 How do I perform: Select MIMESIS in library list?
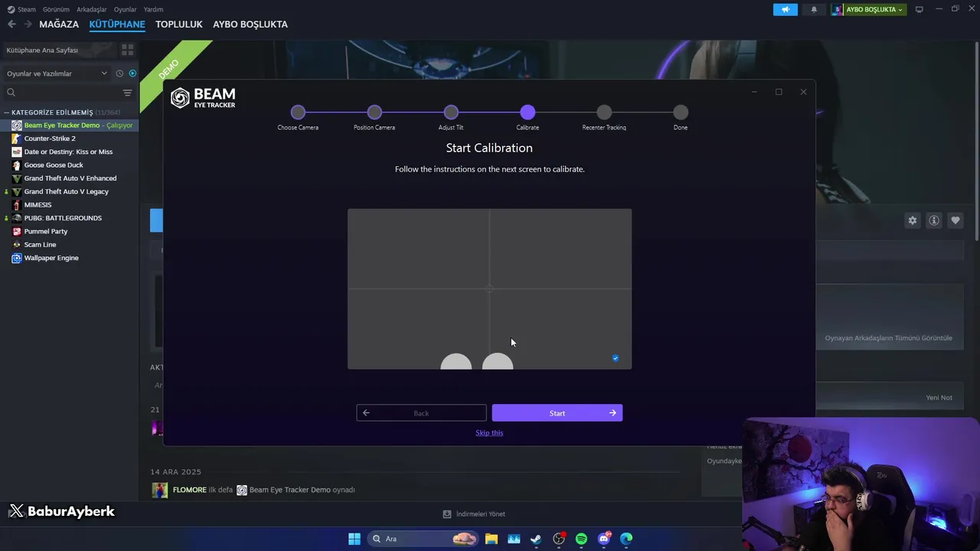(x=38, y=205)
